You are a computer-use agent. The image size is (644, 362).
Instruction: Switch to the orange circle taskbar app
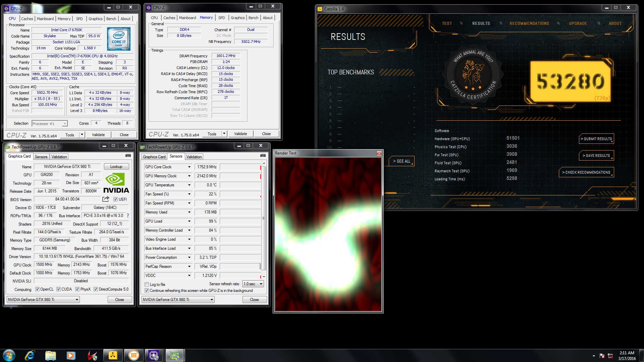point(133,355)
